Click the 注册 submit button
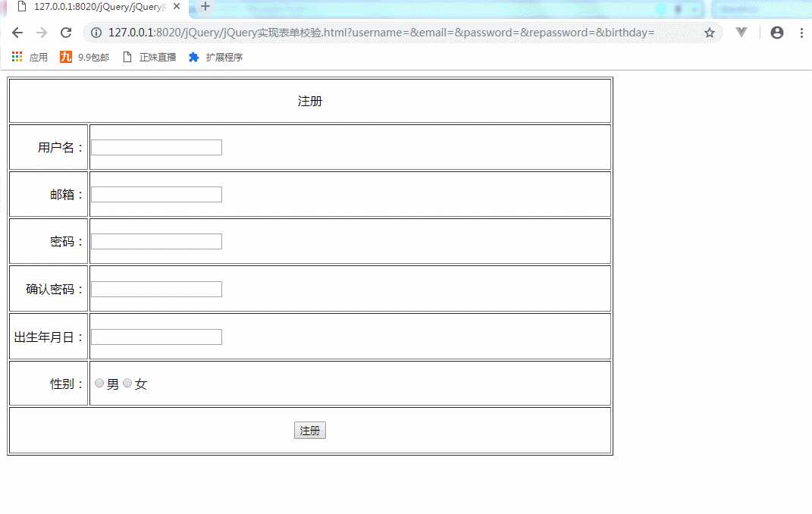Screen dimensions: 812x514 [309, 431]
